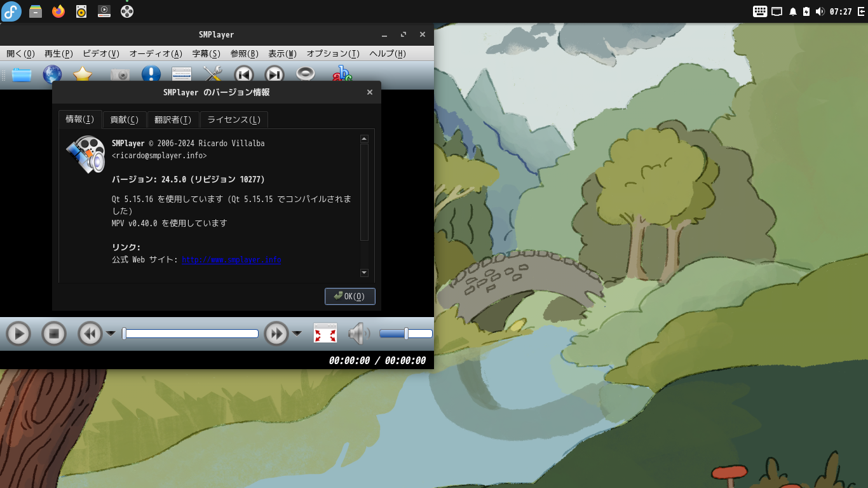Click the OK(O) button in the dialog

[350, 297]
